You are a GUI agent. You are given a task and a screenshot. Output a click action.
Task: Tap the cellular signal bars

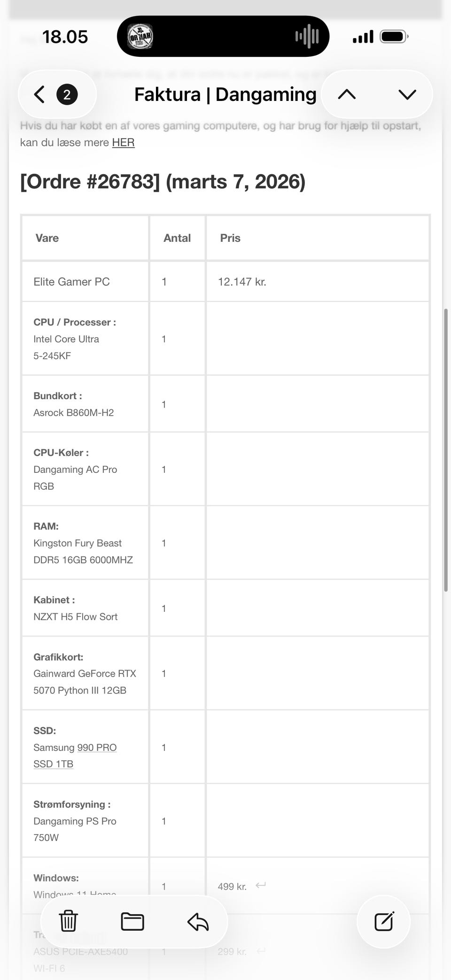pos(363,36)
